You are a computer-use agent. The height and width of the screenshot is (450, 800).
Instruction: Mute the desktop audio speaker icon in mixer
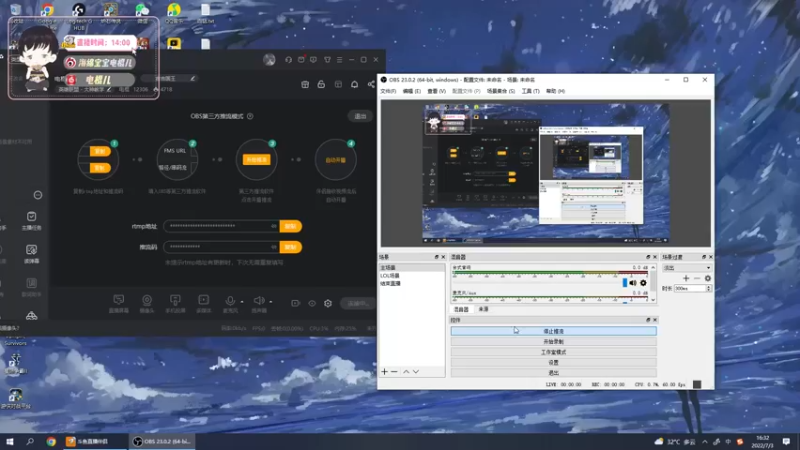click(633, 283)
